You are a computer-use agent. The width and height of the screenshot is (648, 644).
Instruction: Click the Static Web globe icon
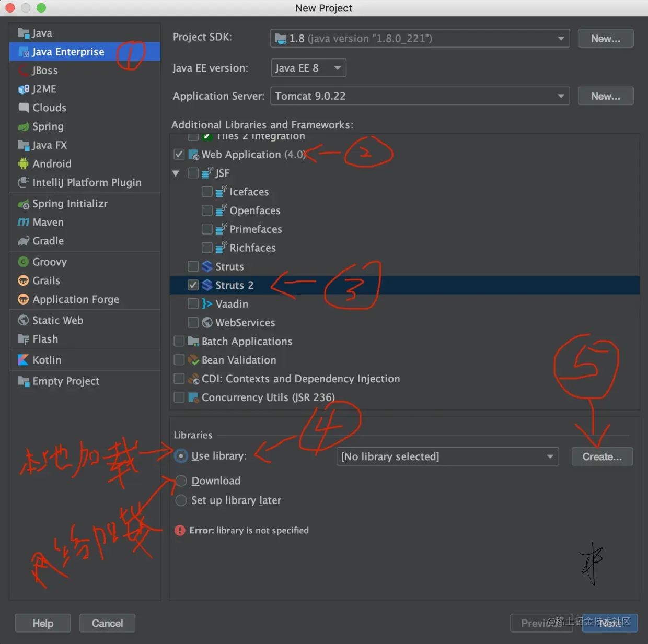23,320
